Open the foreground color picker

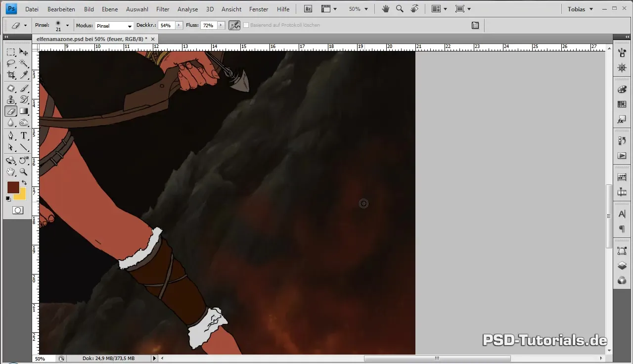coord(12,187)
